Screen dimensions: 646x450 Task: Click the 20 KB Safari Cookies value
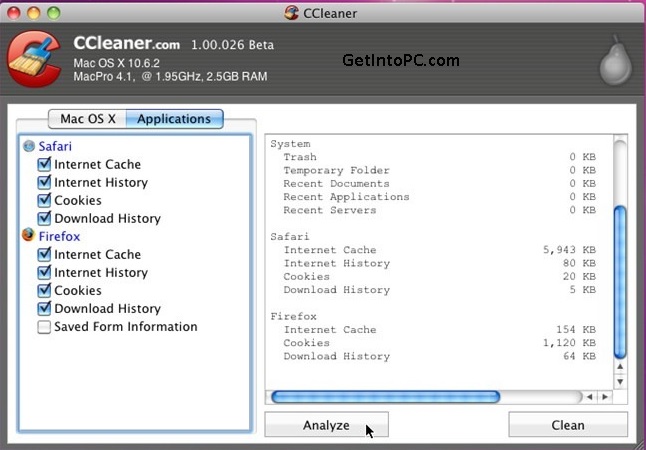point(579,276)
